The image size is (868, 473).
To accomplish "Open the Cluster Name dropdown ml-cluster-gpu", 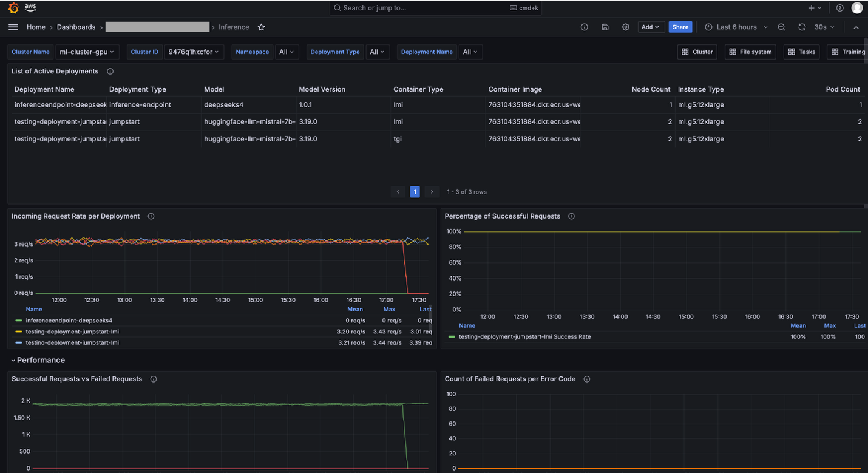I will point(87,52).
